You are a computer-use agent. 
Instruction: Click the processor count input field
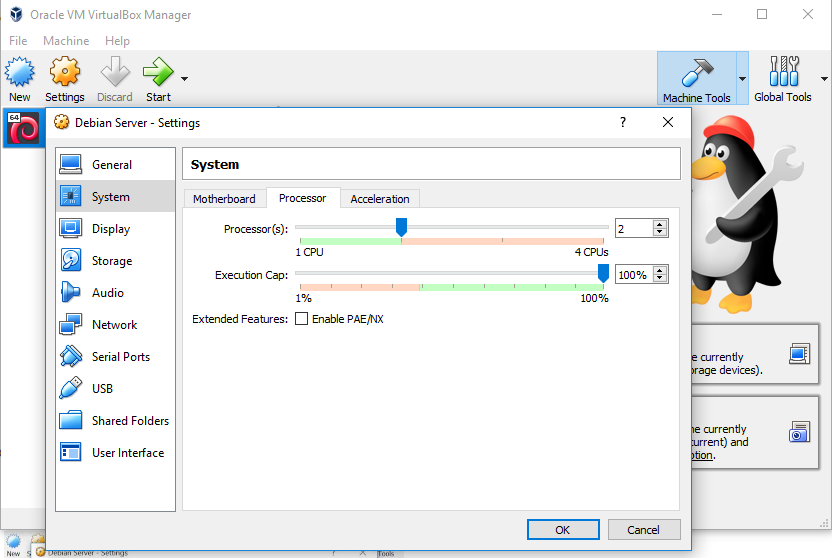(x=634, y=229)
